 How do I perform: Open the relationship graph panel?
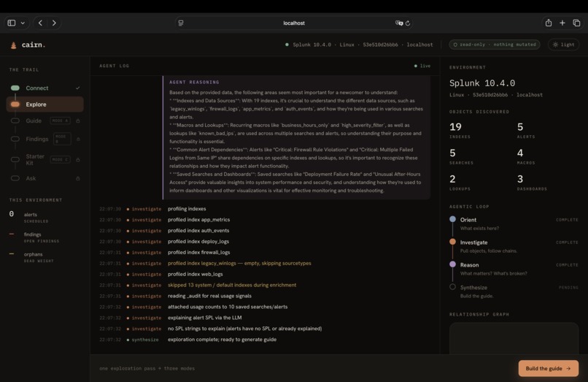(x=514, y=338)
